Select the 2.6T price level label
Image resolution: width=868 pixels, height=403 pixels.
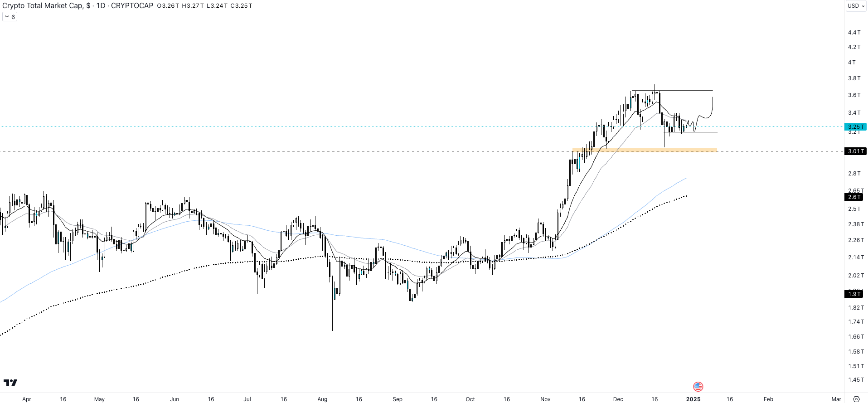(854, 197)
